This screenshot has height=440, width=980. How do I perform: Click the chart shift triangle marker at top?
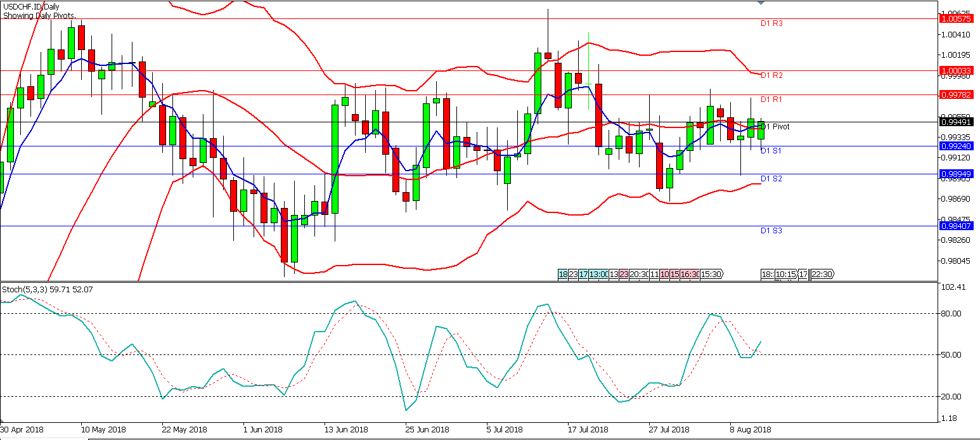click(x=761, y=3)
